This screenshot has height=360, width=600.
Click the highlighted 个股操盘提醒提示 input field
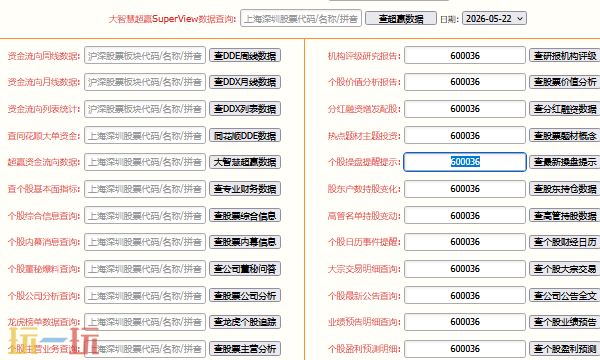pos(465,162)
